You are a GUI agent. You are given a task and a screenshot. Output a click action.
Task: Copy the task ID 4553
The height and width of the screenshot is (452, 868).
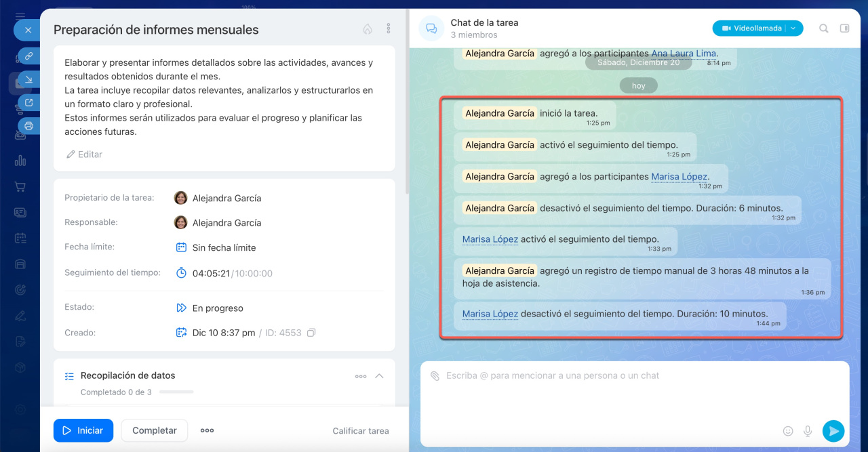[x=311, y=333]
